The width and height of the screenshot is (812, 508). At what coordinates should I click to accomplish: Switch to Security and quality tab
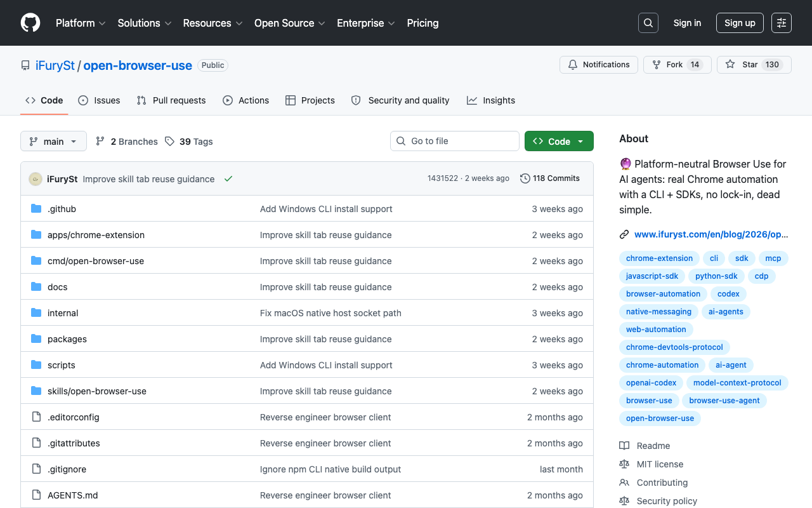400,100
